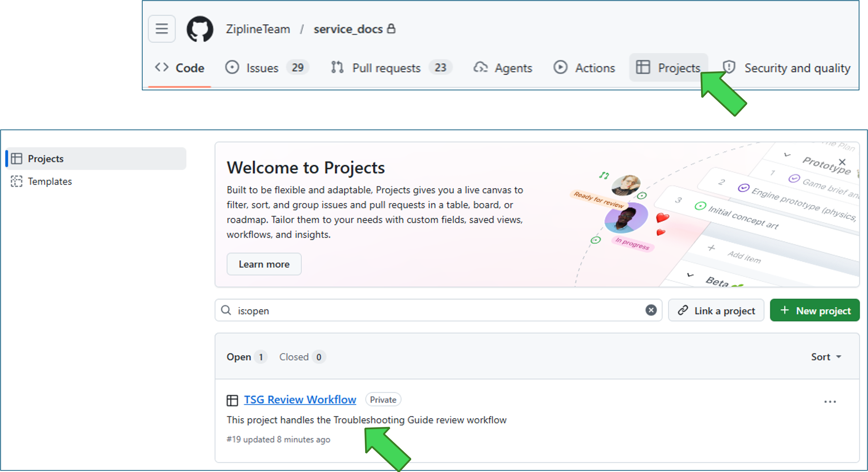
Task: Open the TSG Review Workflow project
Action: pos(300,400)
